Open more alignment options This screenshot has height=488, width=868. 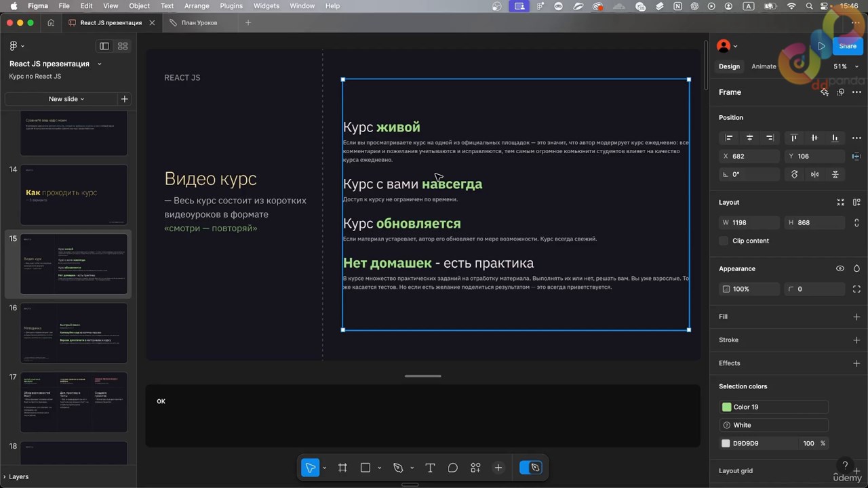click(856, 138)
